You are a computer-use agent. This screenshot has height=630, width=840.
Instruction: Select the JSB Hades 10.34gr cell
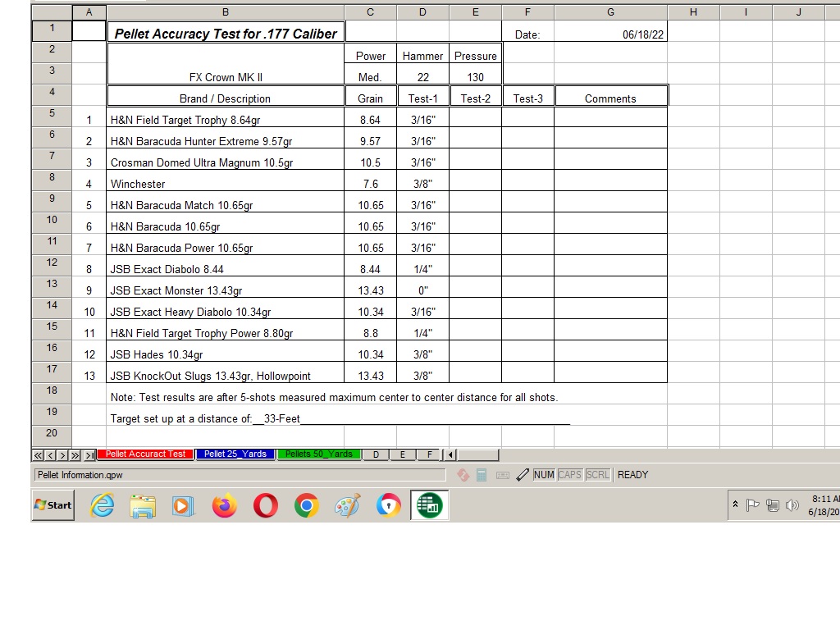[226, 351]
